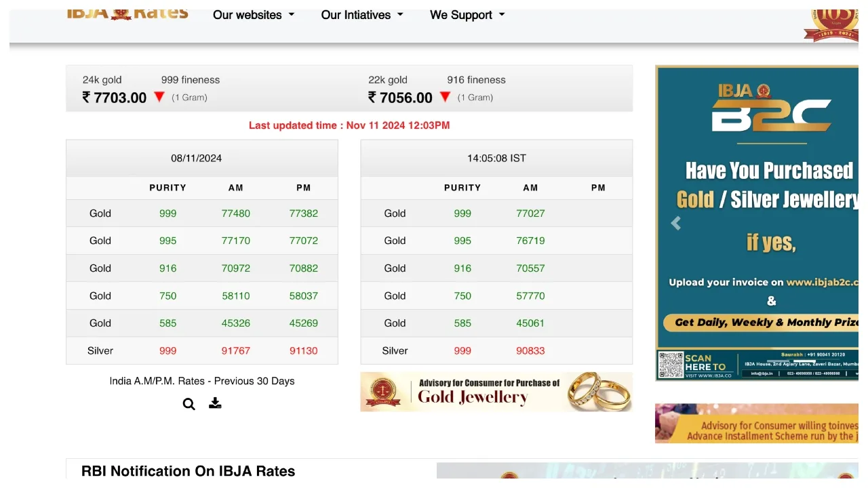Expand the Our Intiatives menu
The width and height of the screenshot is (868, 488).
click(362, 15)
